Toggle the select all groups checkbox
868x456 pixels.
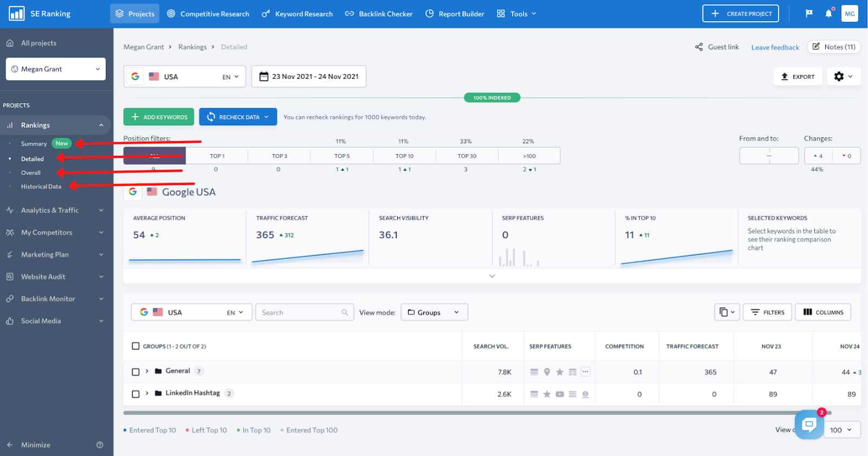pyautogui.click(x=136, y=346)
